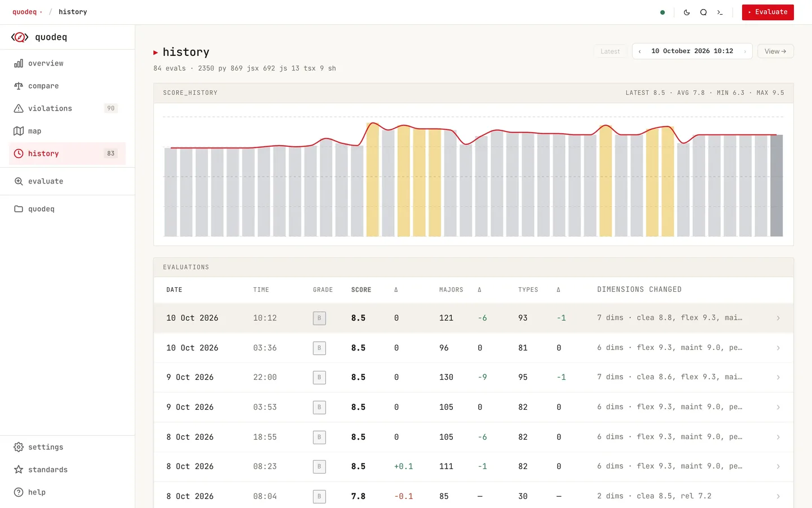812x508 pixels.
Task: Click the help question mark icon
Action: pos(19,492)
